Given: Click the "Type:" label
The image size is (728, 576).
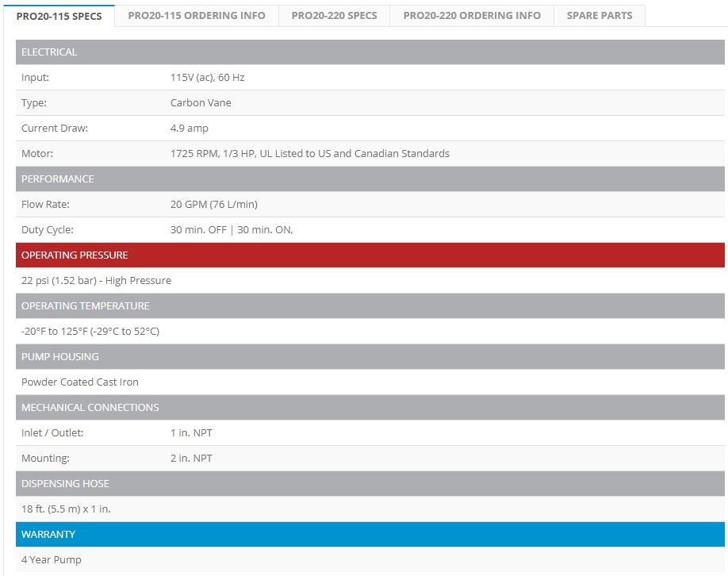Looking at the screenshot, I should click(34, 102).
